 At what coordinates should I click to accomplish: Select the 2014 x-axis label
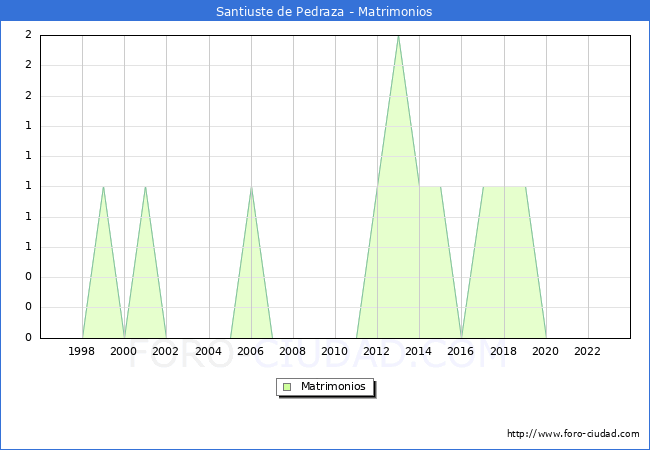click(x=419, y=351)
